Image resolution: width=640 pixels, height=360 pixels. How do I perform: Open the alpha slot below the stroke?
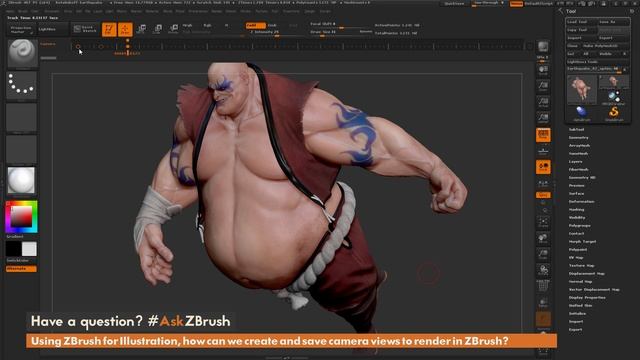point(22,118)
